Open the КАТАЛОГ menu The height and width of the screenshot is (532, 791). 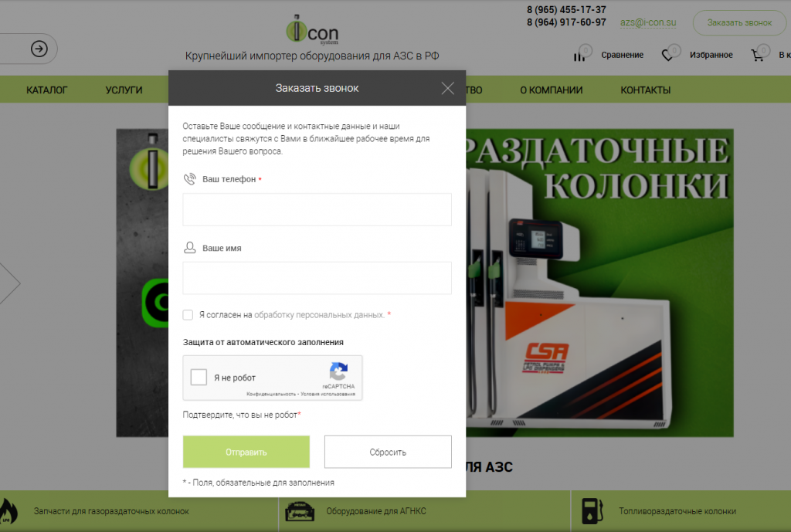(47, 90)
